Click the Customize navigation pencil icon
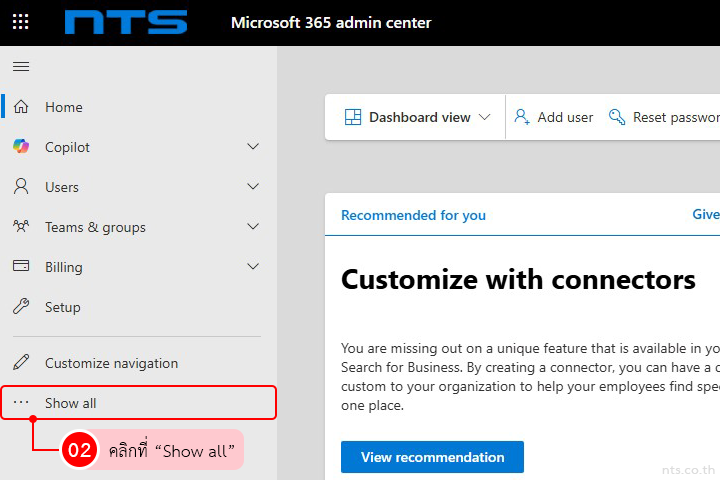The height and width of the screenshot is (480, 720). pos(21,363)
